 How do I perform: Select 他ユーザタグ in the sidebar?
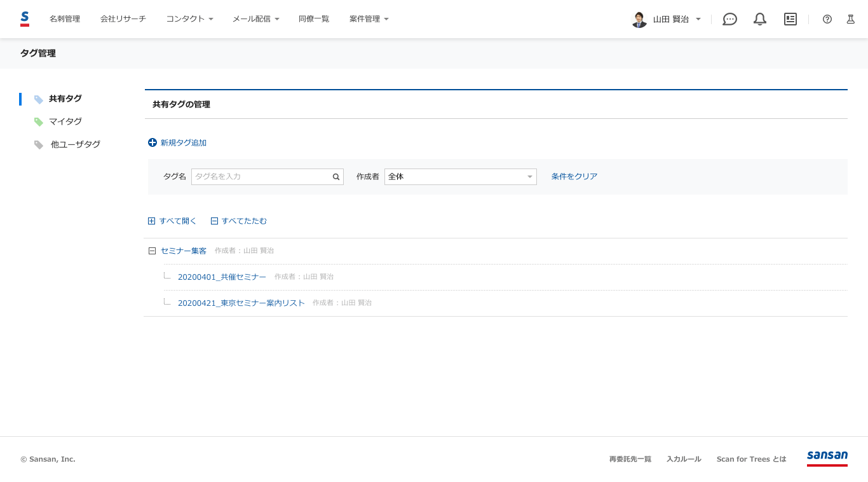point(76,144)
